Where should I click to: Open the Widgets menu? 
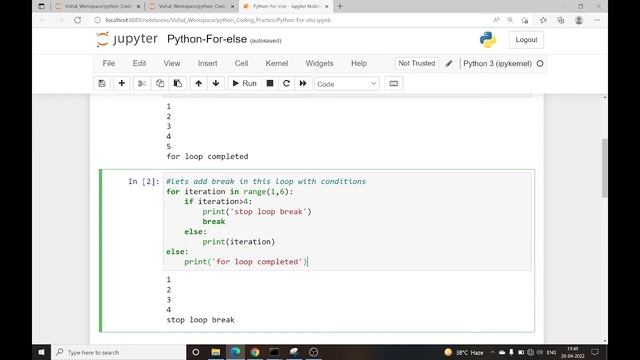319,63
